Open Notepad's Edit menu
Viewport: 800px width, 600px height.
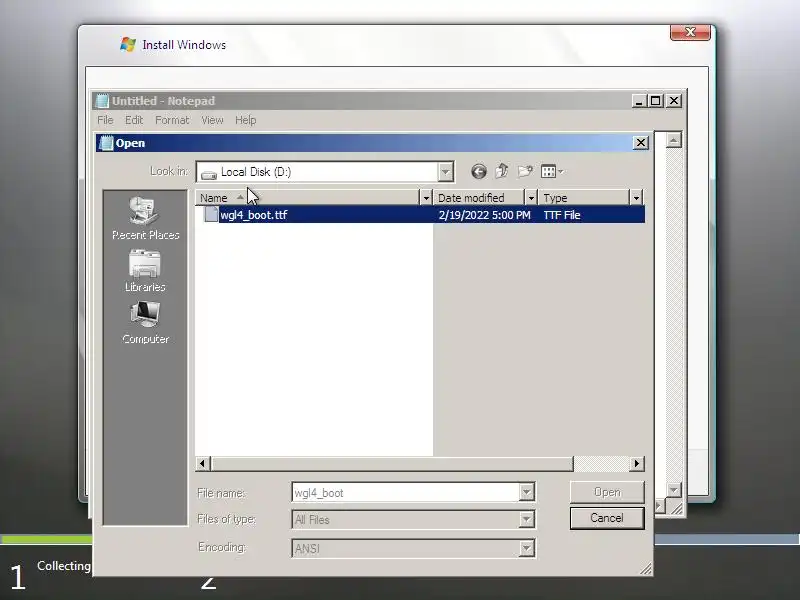(134, 120)
